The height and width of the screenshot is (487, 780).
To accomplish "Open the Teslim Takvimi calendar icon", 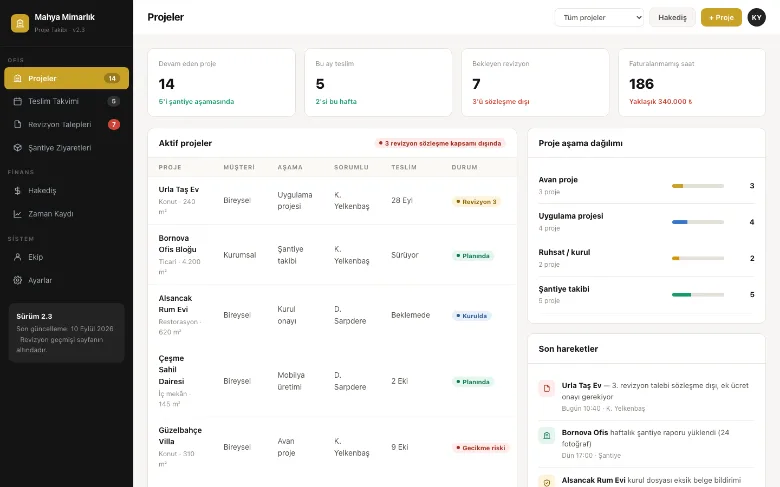I will [x=17, y=101].
